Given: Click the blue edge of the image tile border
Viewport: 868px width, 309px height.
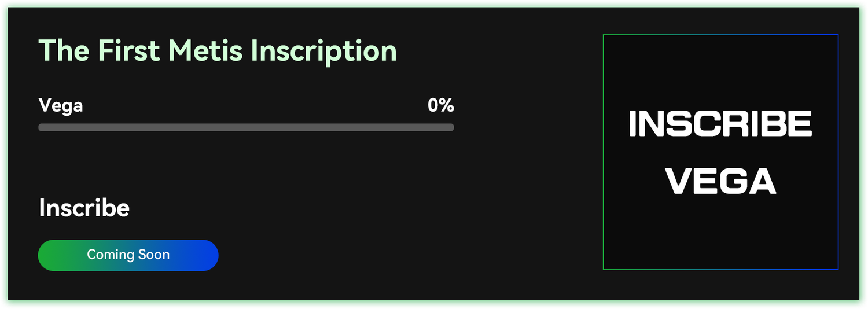Looking at the screenshot, I should (838, 152).
